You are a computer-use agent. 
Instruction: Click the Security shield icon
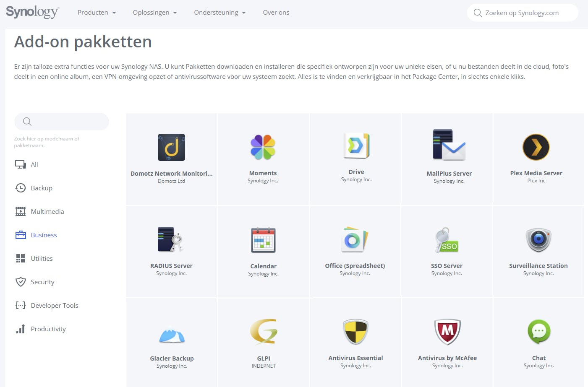pyautogui.click(x=21, y=282)
